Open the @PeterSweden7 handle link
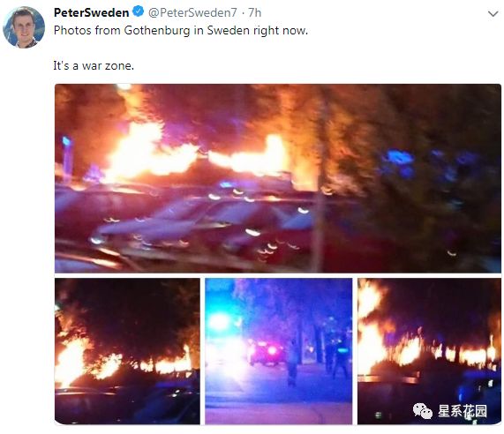The image size is (504, 434). coord(192,12)
